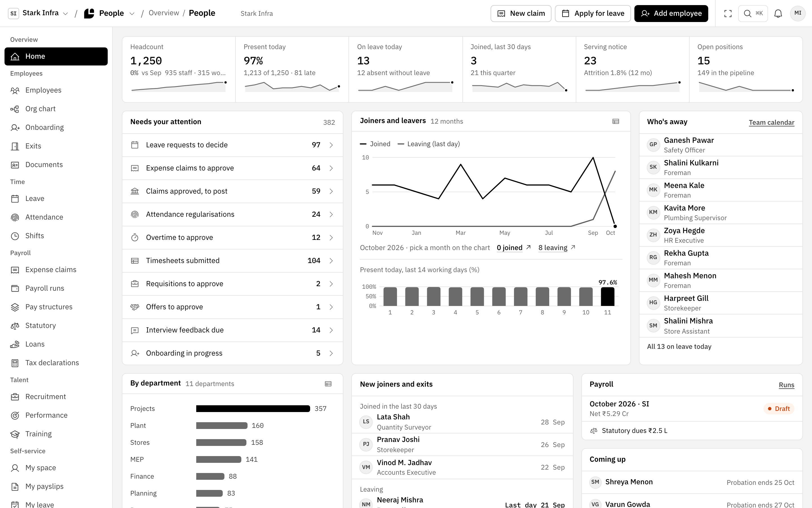
Task: Open Lata Shah new joiner row
Action: pyautogui.click(x=462, y=422)
